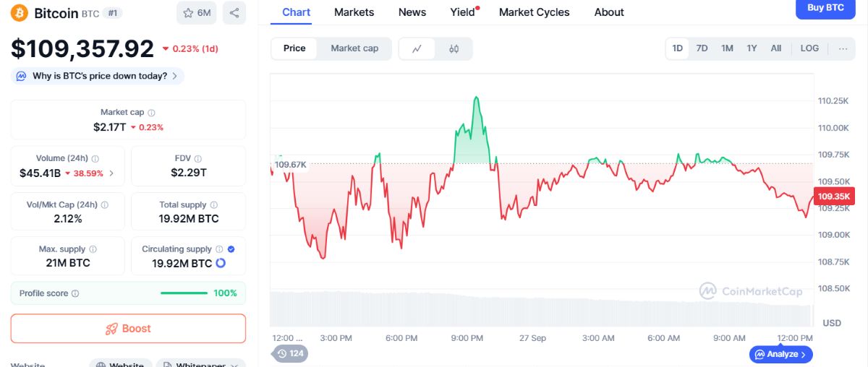Click the Boost button
Viewport: 868px width, 367px height.
[x=128, y=329]
